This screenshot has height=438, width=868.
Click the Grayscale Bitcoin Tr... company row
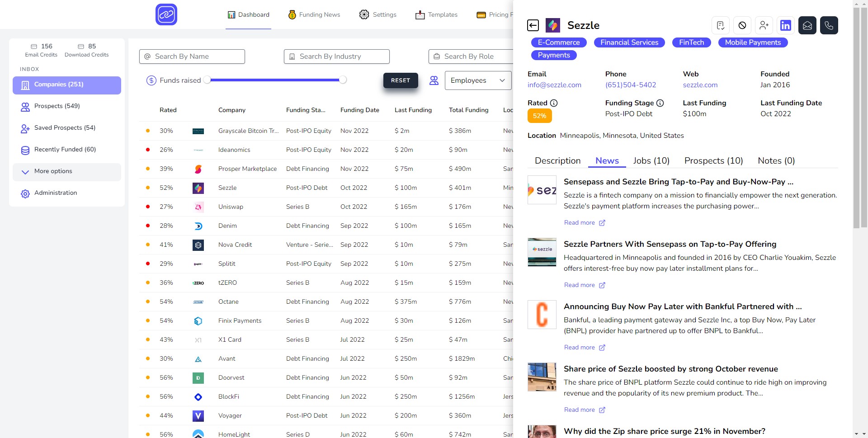pos(326,131)
